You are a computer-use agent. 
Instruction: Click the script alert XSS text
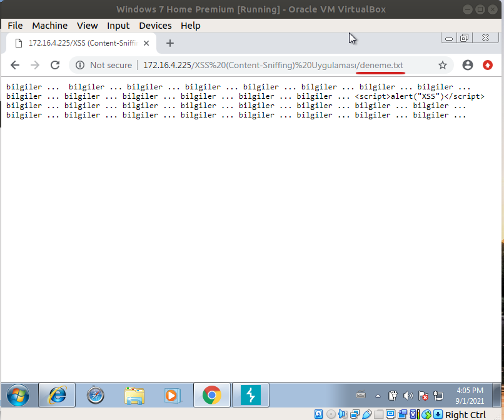[420, 96]
